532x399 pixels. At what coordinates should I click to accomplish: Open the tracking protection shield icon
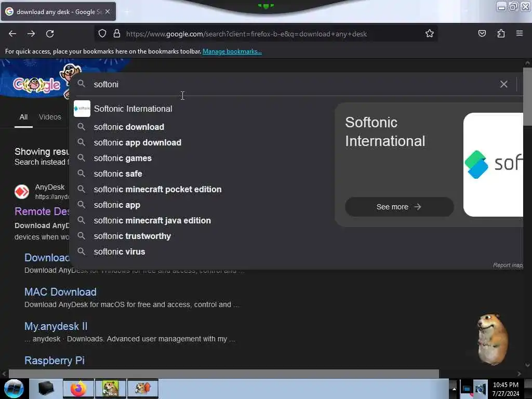pos(102,34)
